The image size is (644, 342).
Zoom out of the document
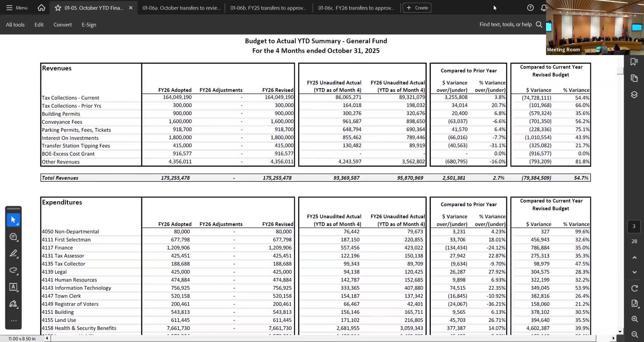(634, 334)
